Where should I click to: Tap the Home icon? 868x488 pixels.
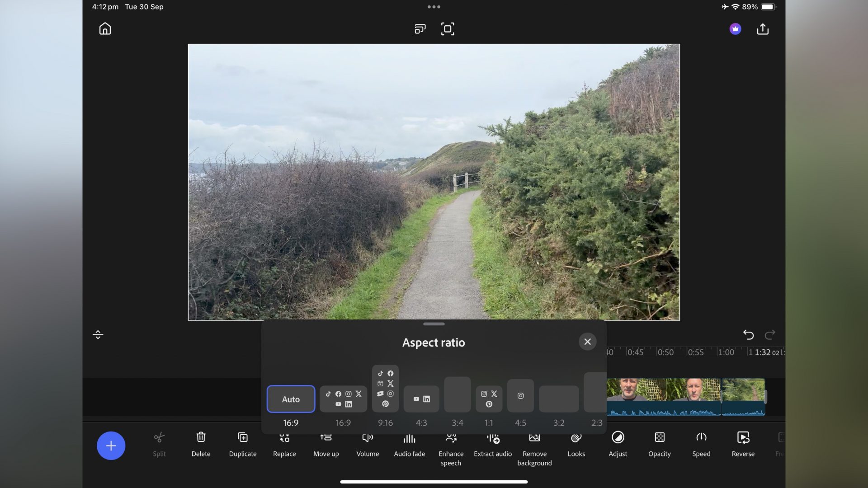coord(104,28)
